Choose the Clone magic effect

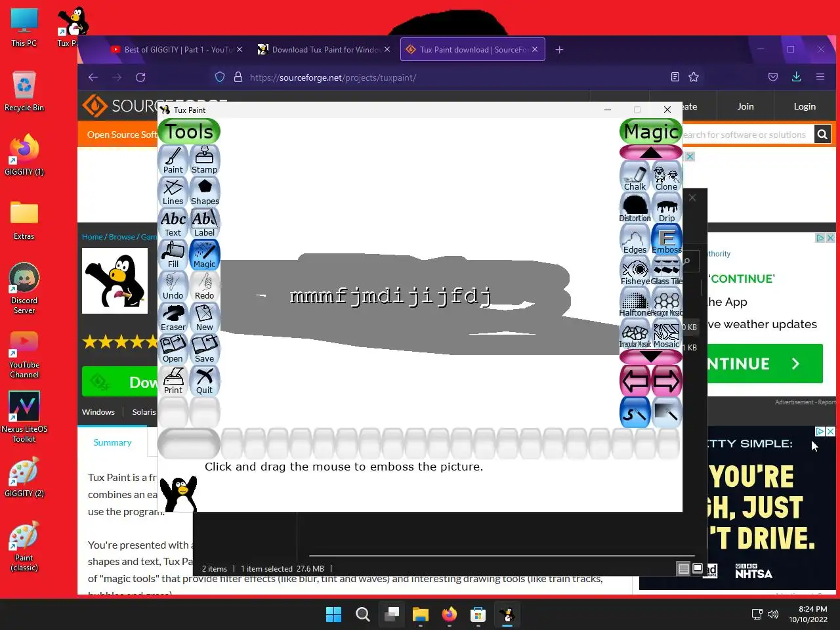667,177
